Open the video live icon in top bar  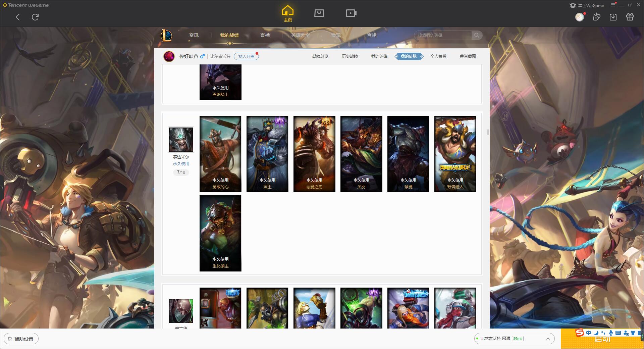click(x=351, y=13)
